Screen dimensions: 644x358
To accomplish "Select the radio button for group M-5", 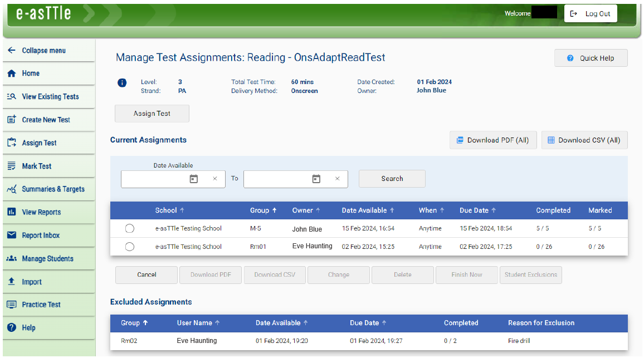I will (x=130, y=228).
